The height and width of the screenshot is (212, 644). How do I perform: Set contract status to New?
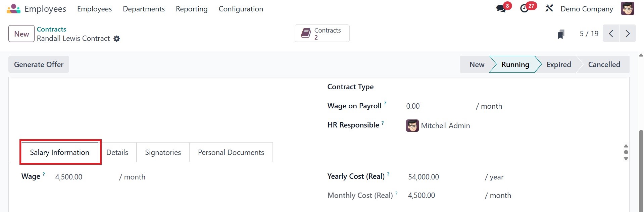coord(477,64)
